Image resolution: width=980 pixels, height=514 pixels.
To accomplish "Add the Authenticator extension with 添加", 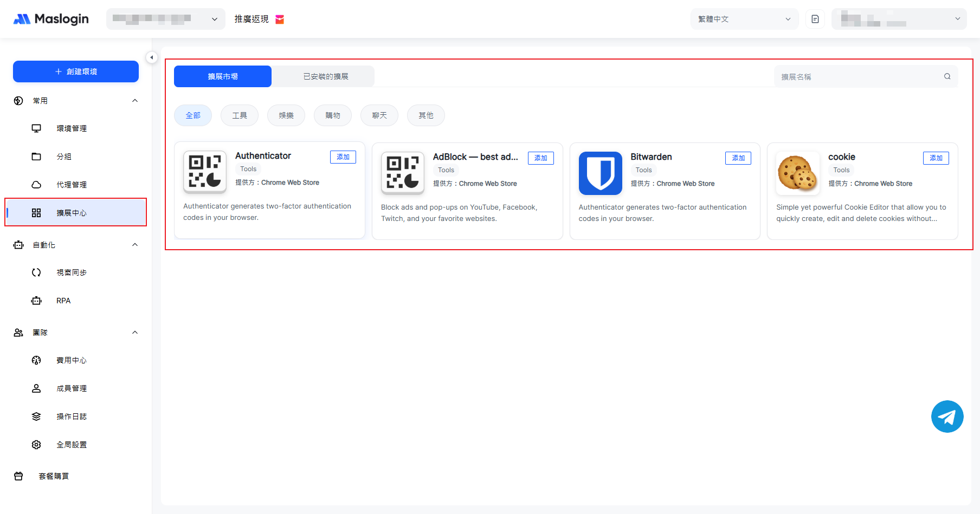I will click(x=343, y=157).
